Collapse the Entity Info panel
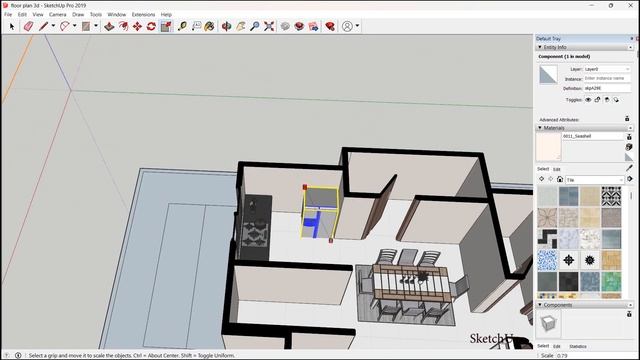Viewport: 640px width, 360px height. pos(540,47)
